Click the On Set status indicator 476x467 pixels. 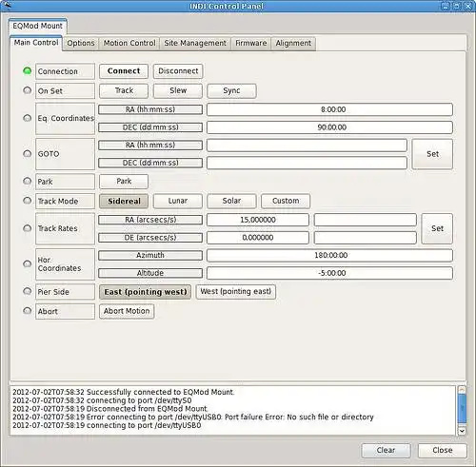pyautogui.click(x=28, y=90)
